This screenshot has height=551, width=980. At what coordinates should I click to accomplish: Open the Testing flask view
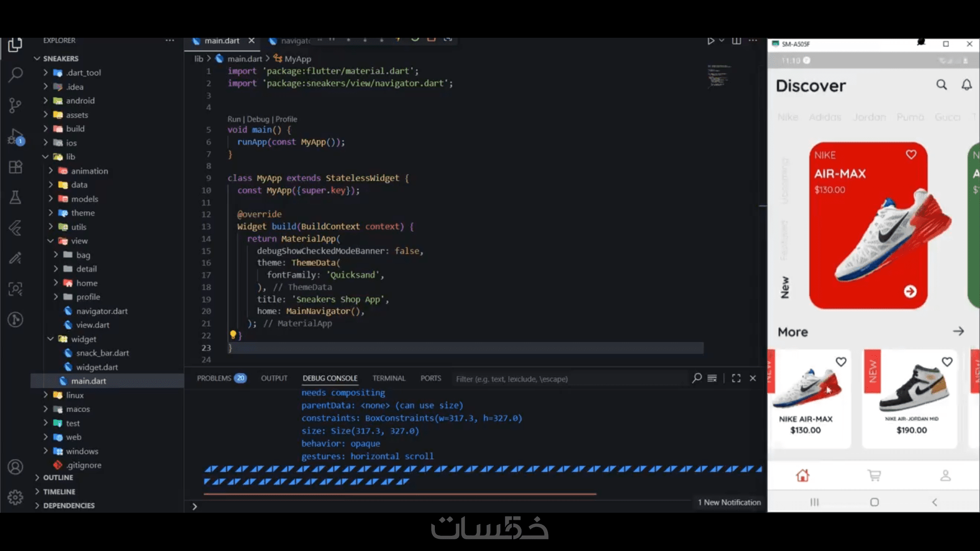tap(15, 197)
